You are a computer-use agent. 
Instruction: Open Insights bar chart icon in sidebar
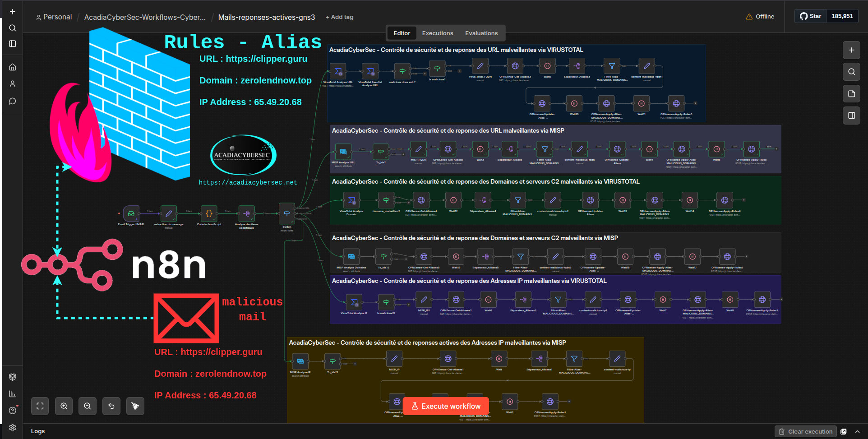(x=13, y=394)
